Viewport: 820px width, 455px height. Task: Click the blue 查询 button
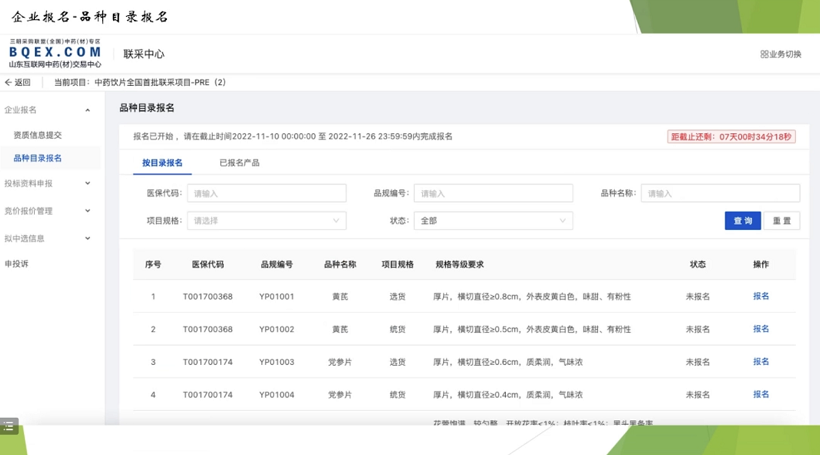click(x=742, y=221)
